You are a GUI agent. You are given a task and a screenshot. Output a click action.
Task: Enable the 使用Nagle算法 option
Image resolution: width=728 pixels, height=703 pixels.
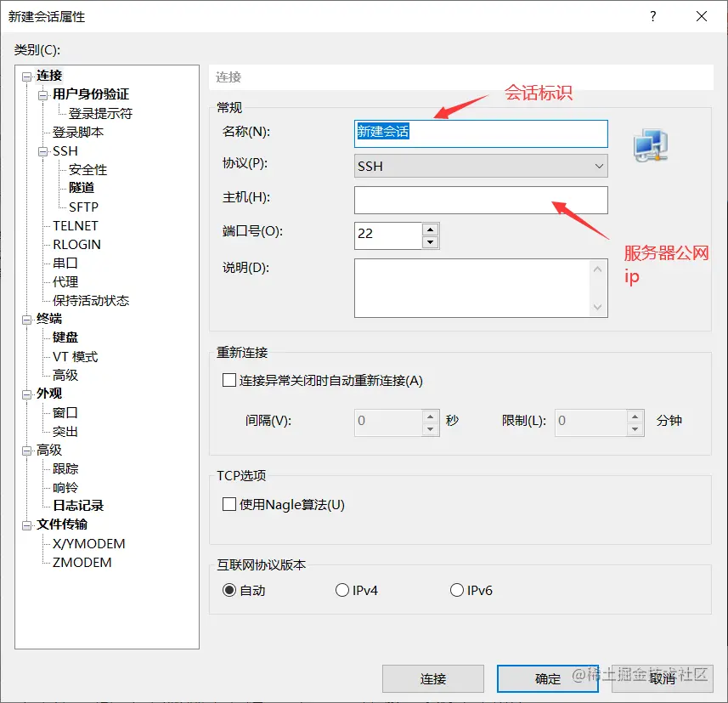[228, 503]
